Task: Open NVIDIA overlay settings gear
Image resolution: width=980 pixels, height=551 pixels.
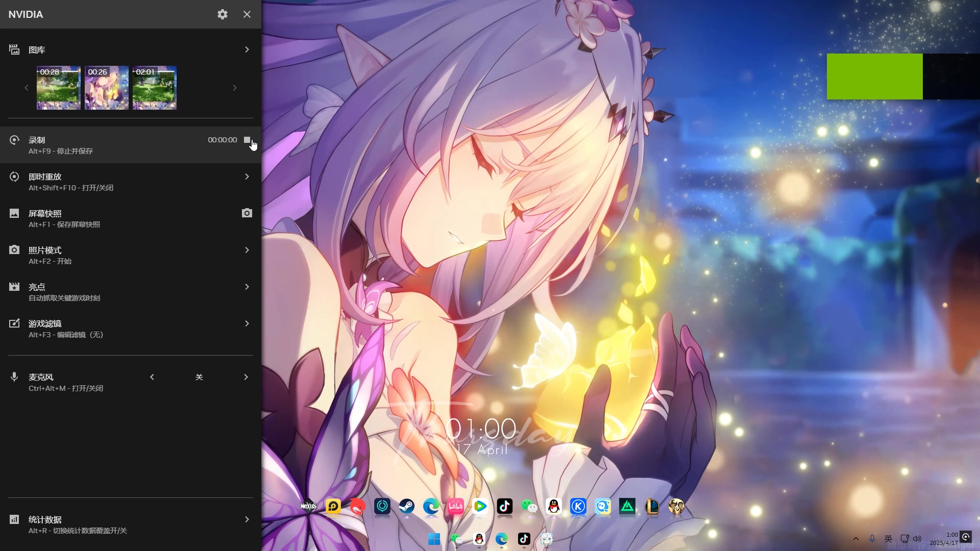Action: (x=222, y=14)
